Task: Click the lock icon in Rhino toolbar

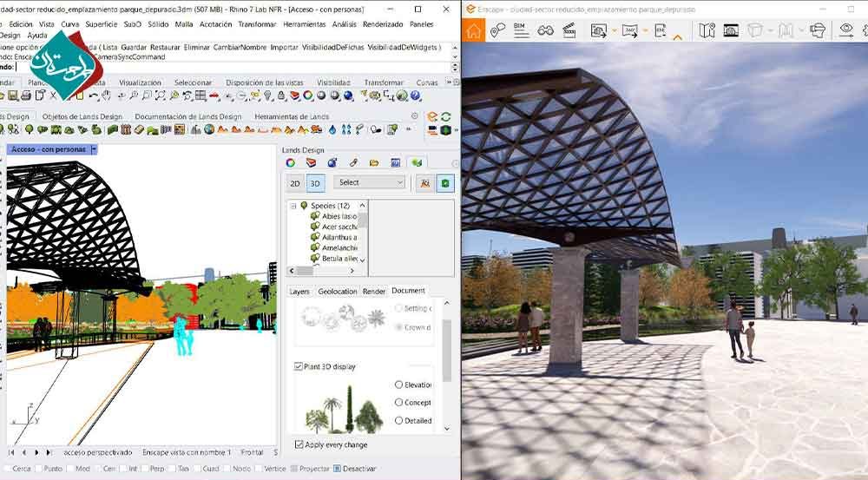Action: point(281,95)
